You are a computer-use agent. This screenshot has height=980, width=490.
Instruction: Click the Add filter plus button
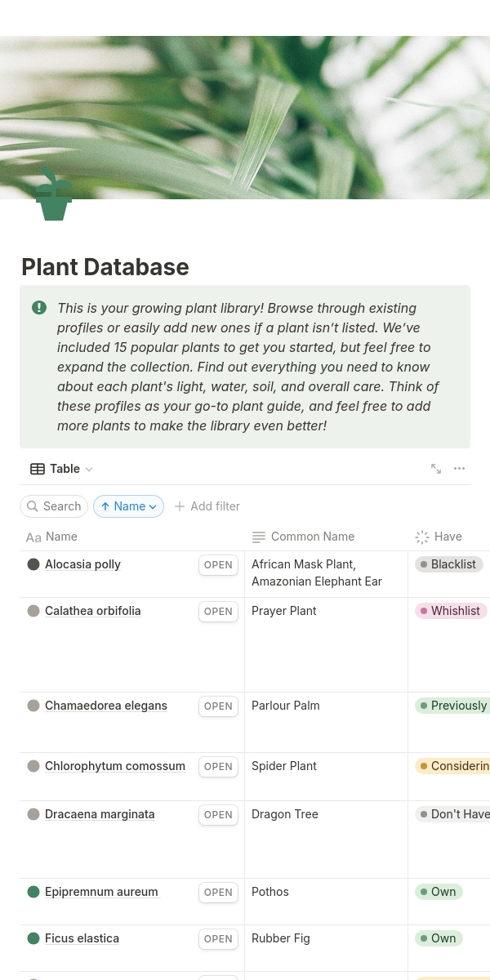207,506
